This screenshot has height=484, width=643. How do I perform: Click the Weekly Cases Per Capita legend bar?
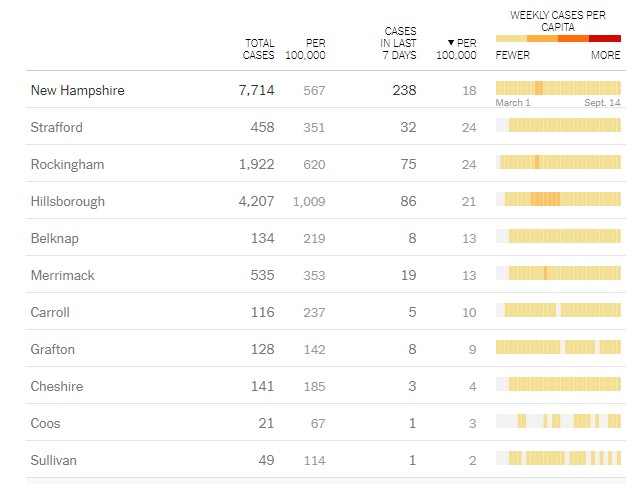pos(558,38)
